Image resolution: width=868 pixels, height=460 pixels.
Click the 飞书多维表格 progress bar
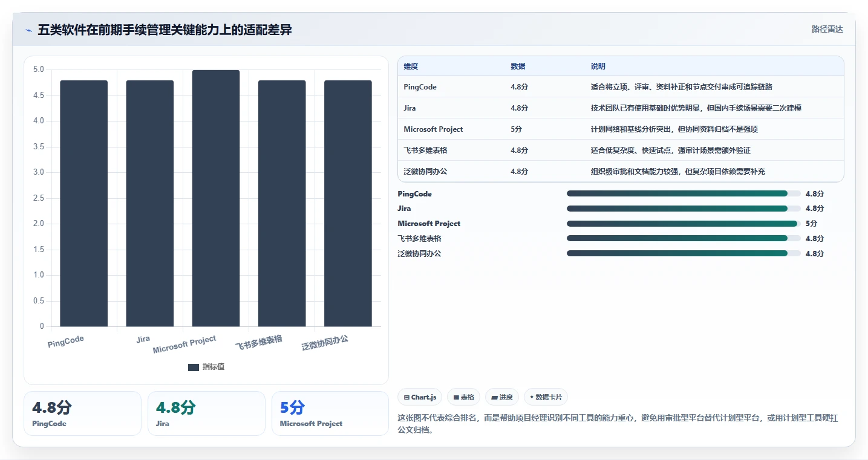click(684, 239)
